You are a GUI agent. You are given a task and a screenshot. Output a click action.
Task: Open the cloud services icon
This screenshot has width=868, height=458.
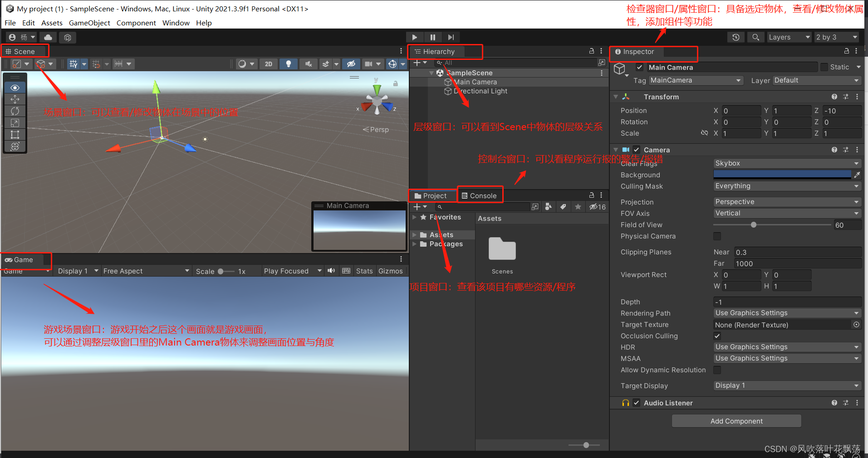pyautogui.click(x=48, y=37)
